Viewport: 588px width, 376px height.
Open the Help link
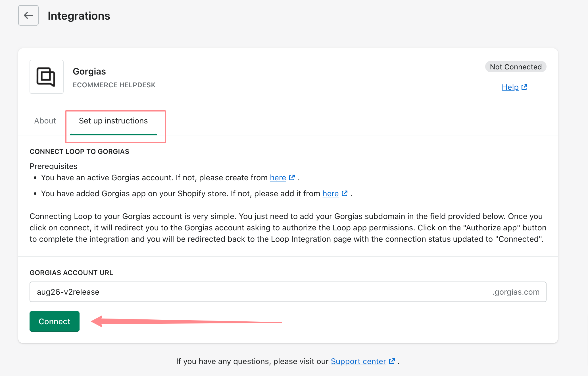[x=510, y=87]
